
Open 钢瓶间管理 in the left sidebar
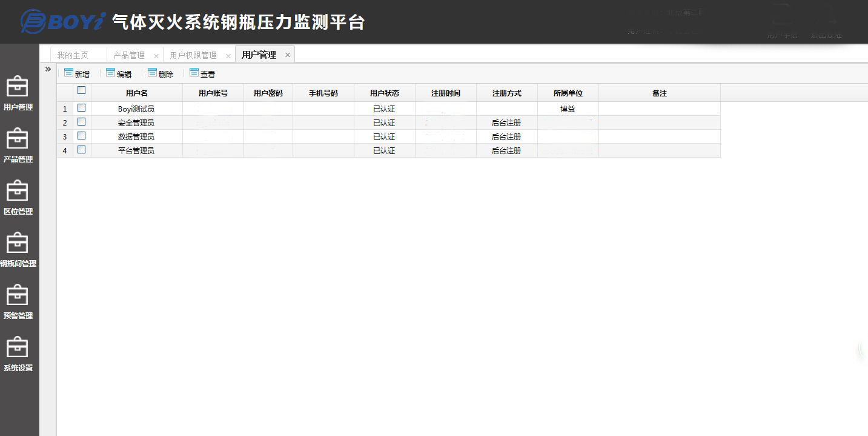pos(18,250)
